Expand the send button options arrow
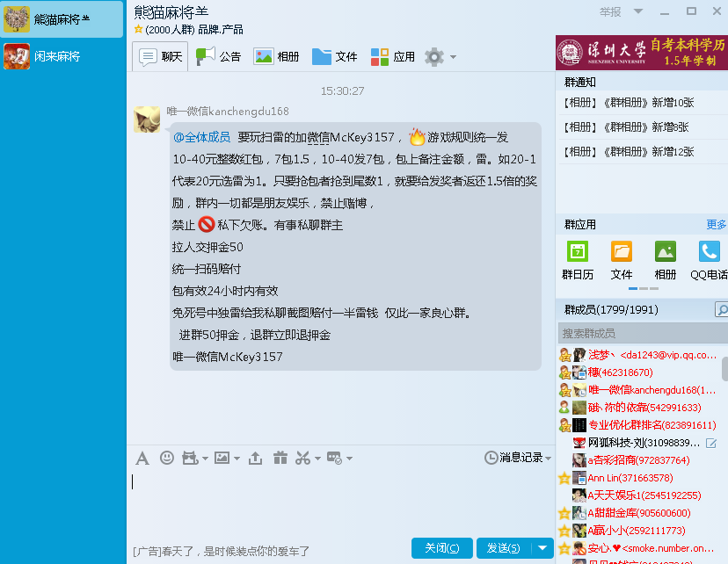 (544, 548)
